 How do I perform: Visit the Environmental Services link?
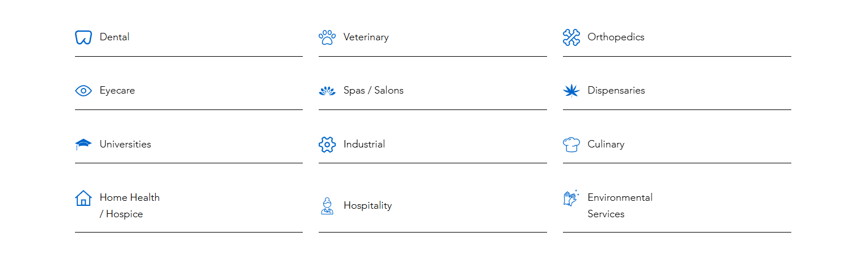[x=620, y=206]
